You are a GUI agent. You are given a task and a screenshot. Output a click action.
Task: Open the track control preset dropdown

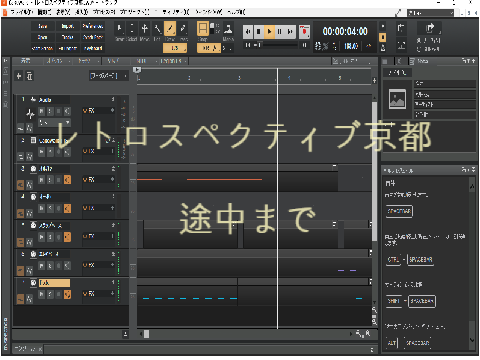[108, 76]
